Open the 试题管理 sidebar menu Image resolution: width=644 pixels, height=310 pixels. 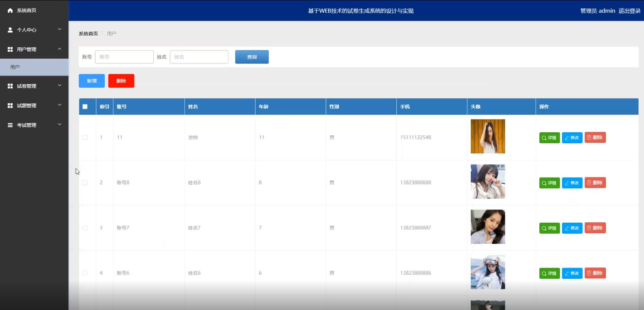(34, 105)
